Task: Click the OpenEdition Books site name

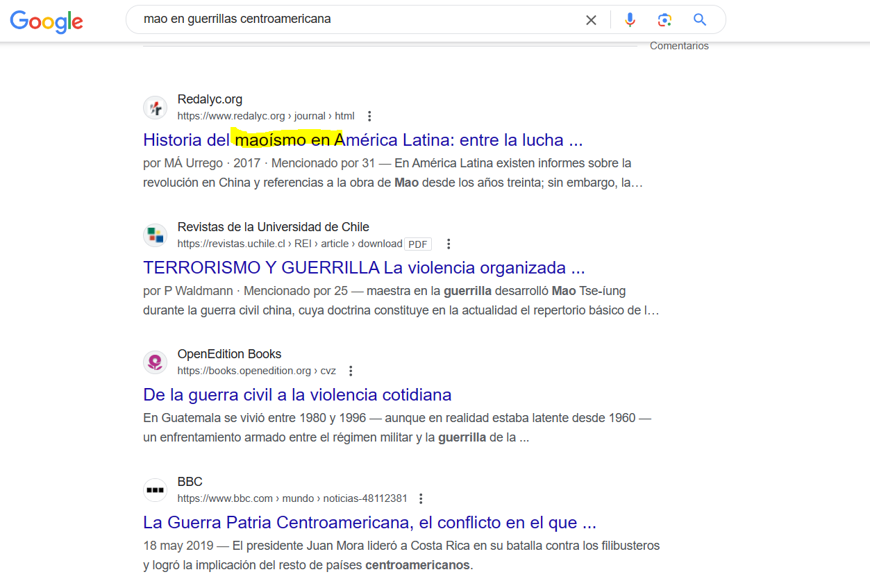Action: point(229,354)
